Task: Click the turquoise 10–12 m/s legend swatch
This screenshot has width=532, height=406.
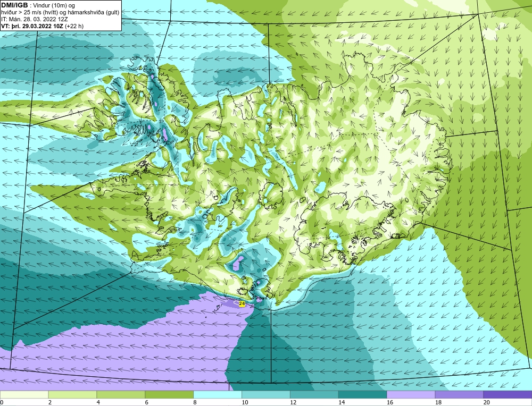Action: pos(266,394)
